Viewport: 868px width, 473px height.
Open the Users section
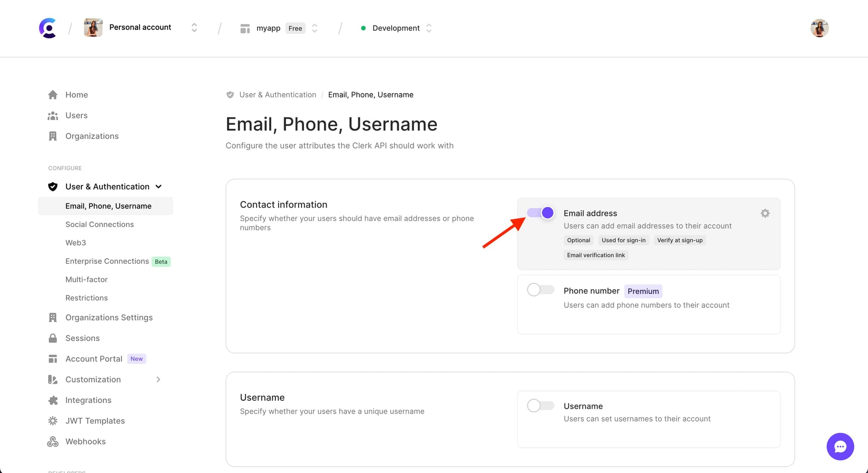(76, 115)
